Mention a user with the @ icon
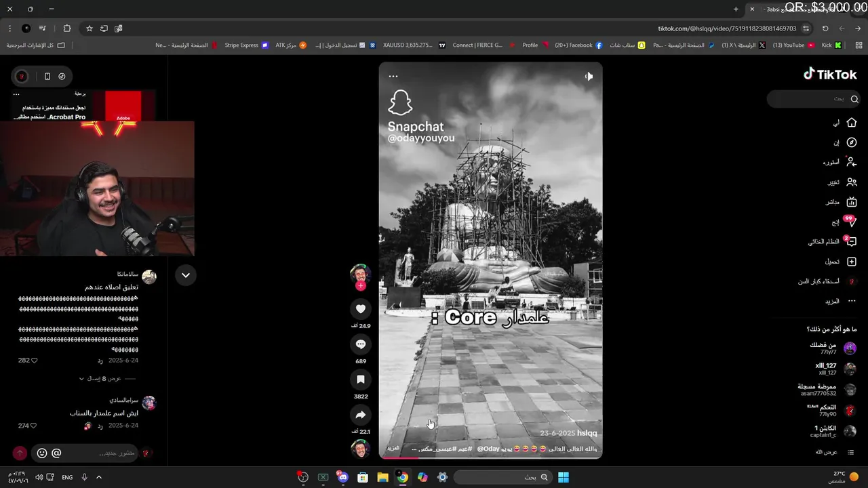868x488 pixels. 56,453
